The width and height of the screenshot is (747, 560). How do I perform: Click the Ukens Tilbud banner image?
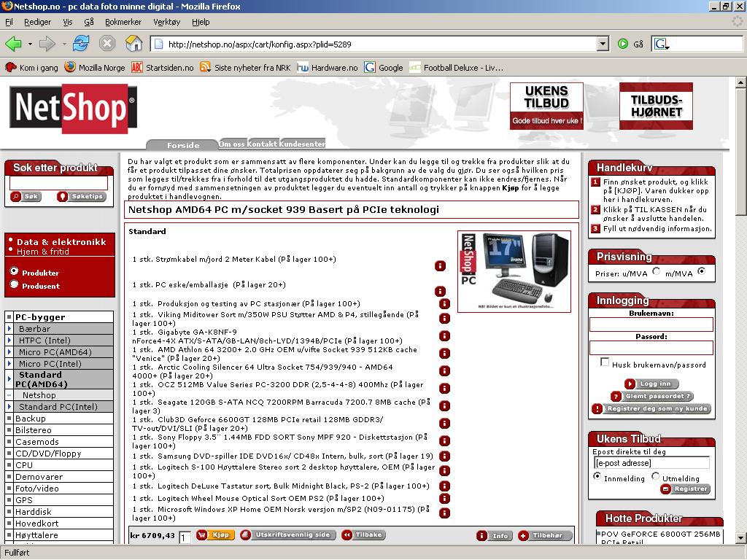(x=546, y=106)
